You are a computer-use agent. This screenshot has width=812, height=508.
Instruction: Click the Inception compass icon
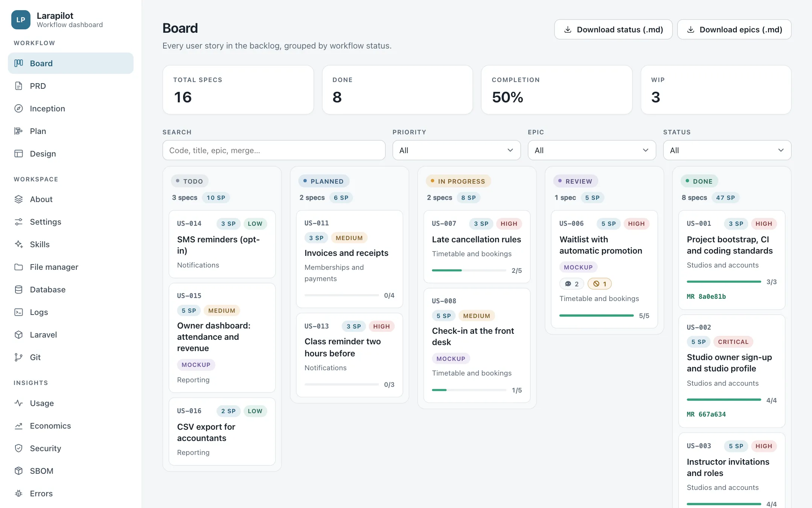tap(19, 108)
